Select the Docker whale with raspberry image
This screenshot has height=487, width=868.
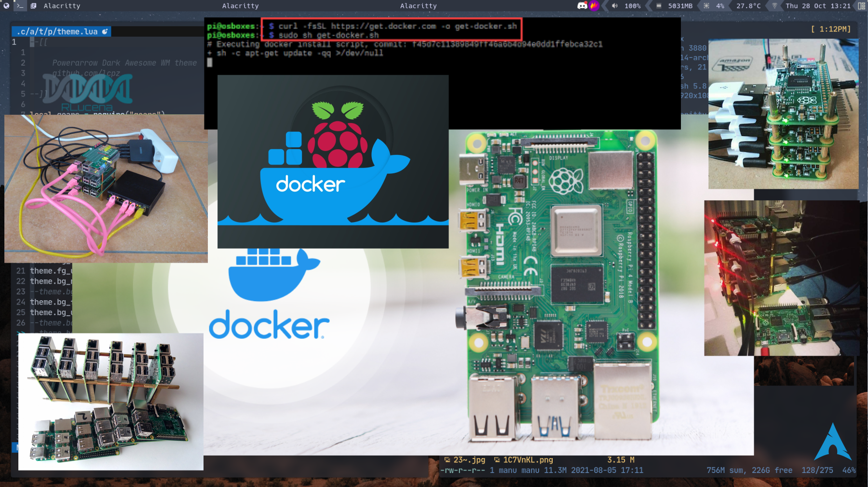coord(333,162)
